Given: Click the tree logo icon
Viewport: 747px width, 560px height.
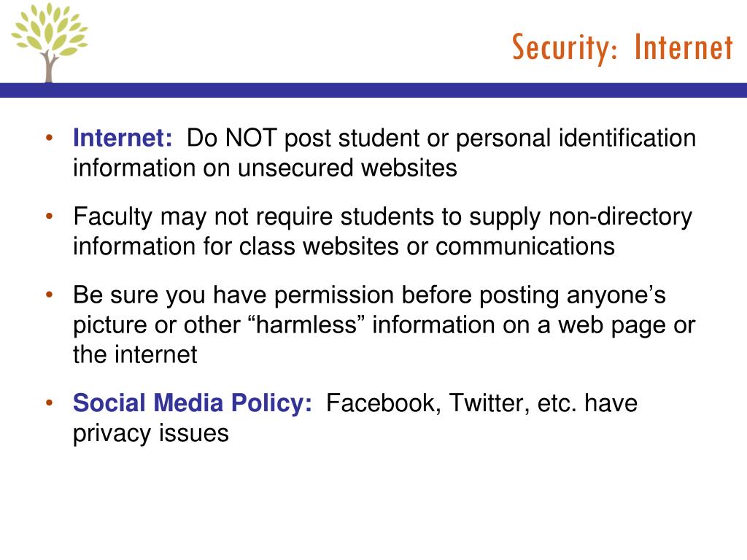Looking at the screenshot, I should (x=50, y=43).
